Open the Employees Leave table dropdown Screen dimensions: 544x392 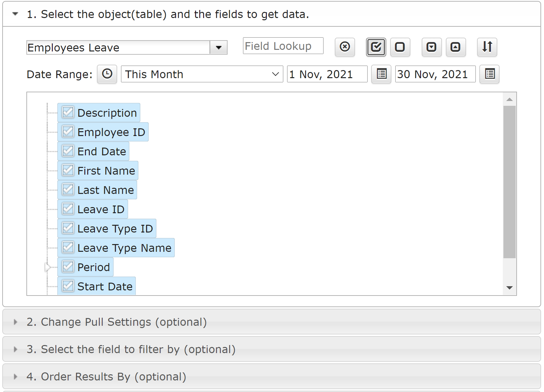click(219, 48)
